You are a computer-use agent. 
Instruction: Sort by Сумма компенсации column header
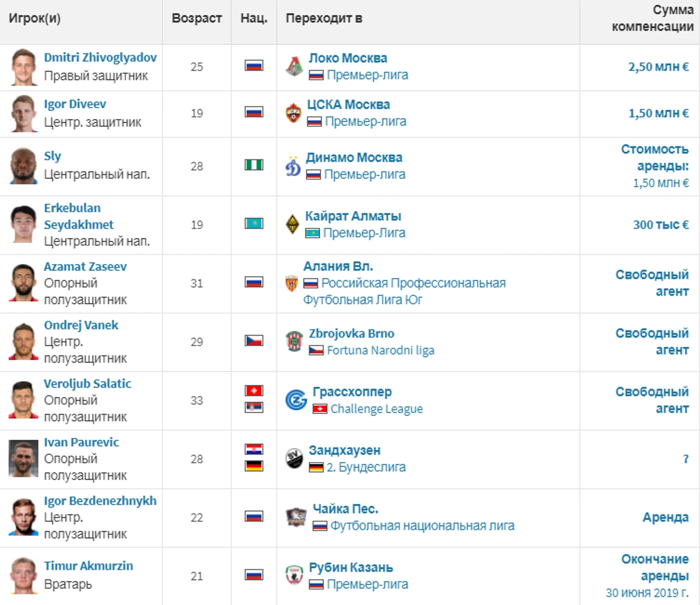(653, 18)
